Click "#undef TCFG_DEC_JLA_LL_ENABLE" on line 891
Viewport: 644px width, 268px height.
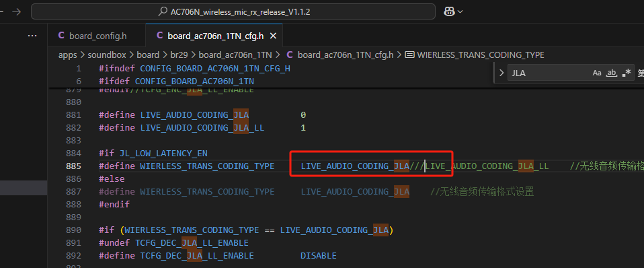tap(173, 243)
